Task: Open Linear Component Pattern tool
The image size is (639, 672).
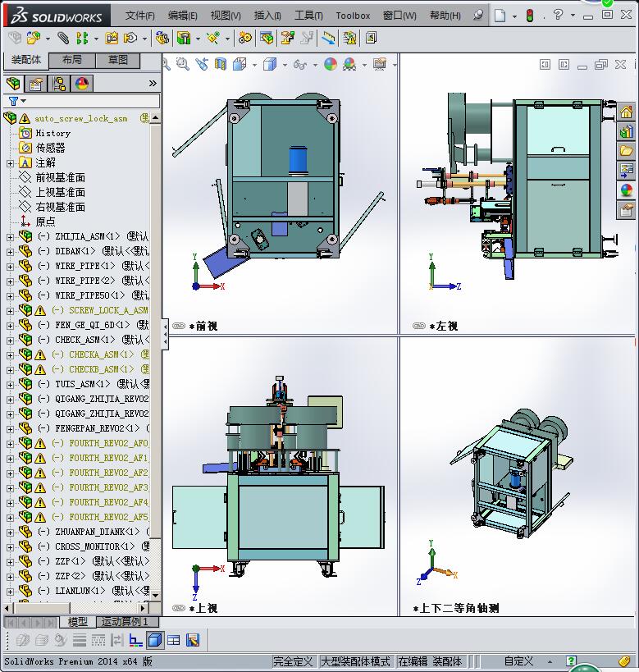Action: (82, 38)
